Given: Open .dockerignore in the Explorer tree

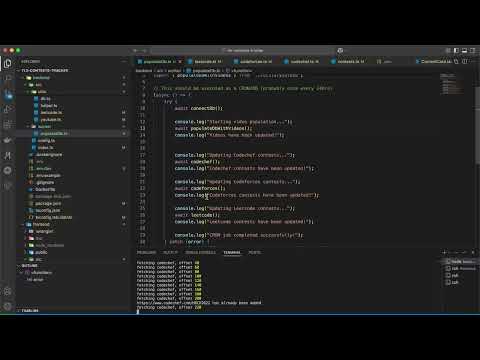Looking at the screenshot, I should coord(49,154).
